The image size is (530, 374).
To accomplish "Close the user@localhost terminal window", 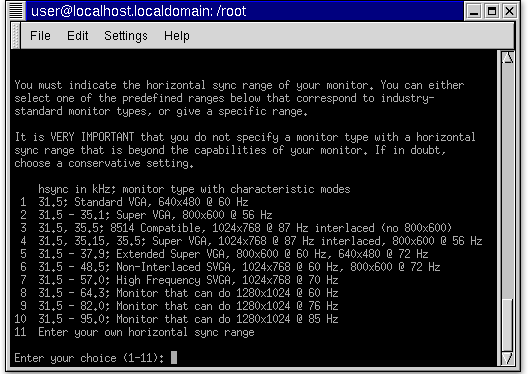I will (509, 11).
